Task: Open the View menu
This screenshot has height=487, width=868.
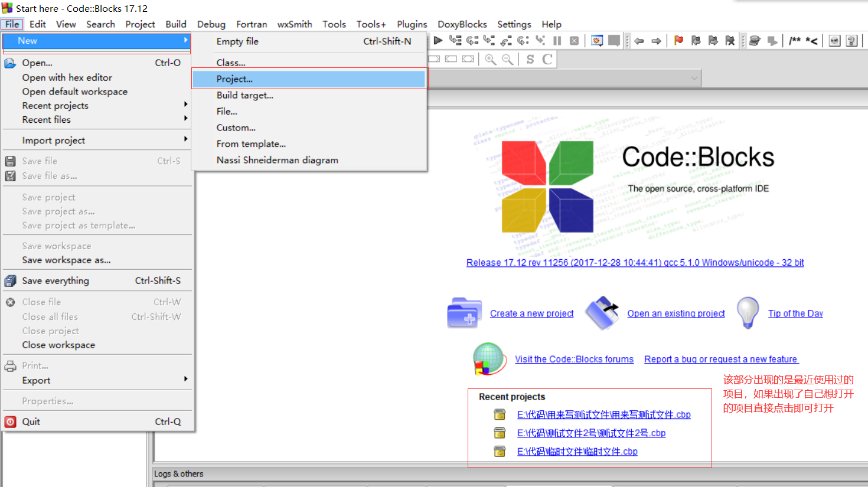Action: 66,24
